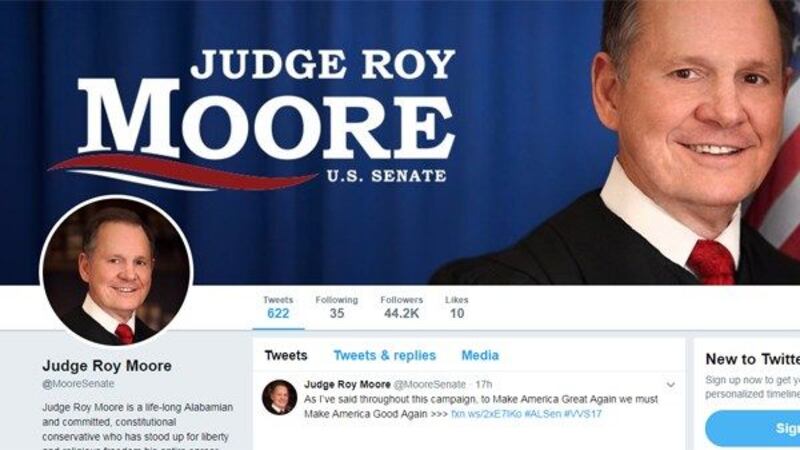
Task: View the 622 Tweets count
Action: (278, 307)
